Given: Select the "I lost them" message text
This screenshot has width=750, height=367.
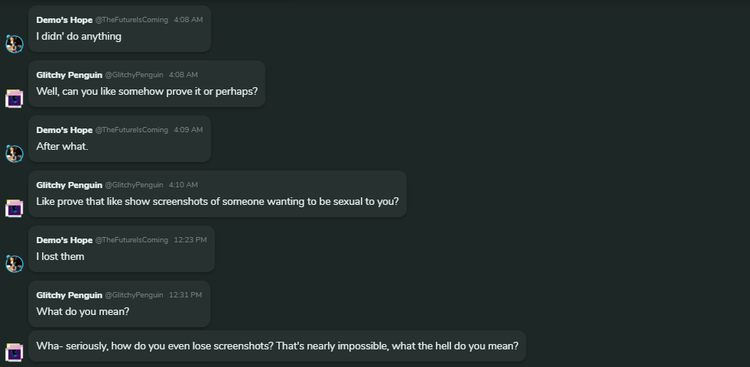Looking at the screenshot, I should (x=60, y=256).
